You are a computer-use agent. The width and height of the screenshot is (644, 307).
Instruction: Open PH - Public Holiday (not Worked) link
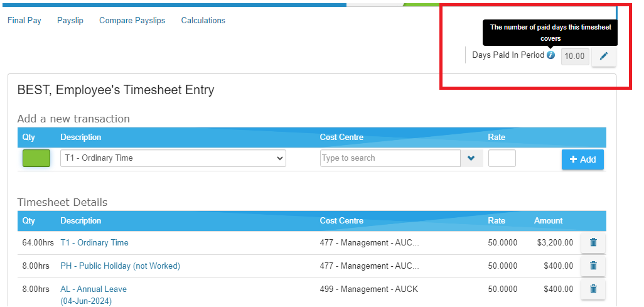pos(121,266)
